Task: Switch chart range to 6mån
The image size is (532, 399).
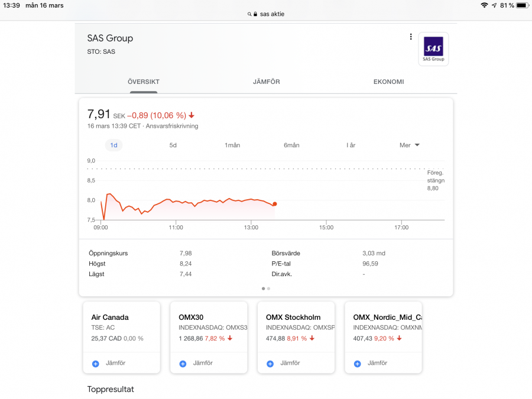Action: [291, 145]
